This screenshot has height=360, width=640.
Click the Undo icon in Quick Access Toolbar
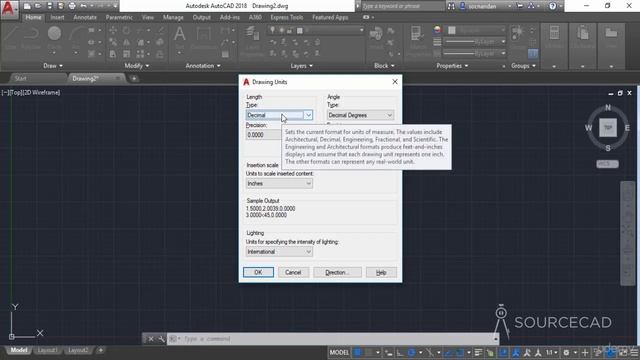(83, 6)
